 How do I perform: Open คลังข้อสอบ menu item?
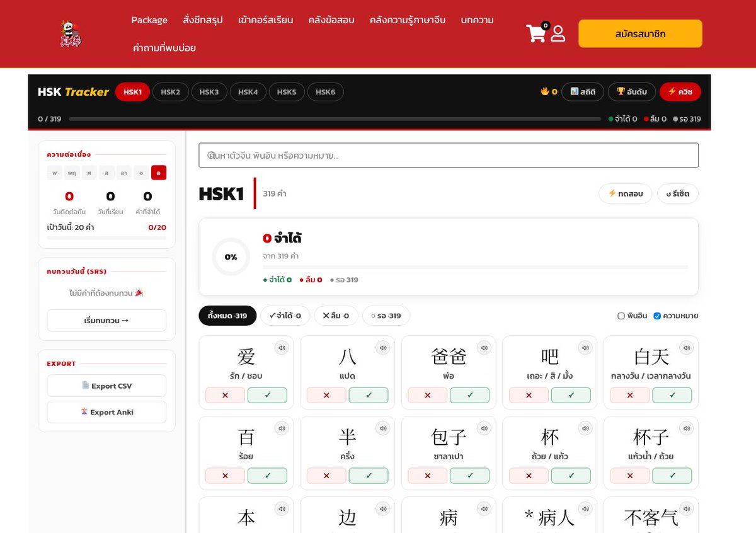331,20
